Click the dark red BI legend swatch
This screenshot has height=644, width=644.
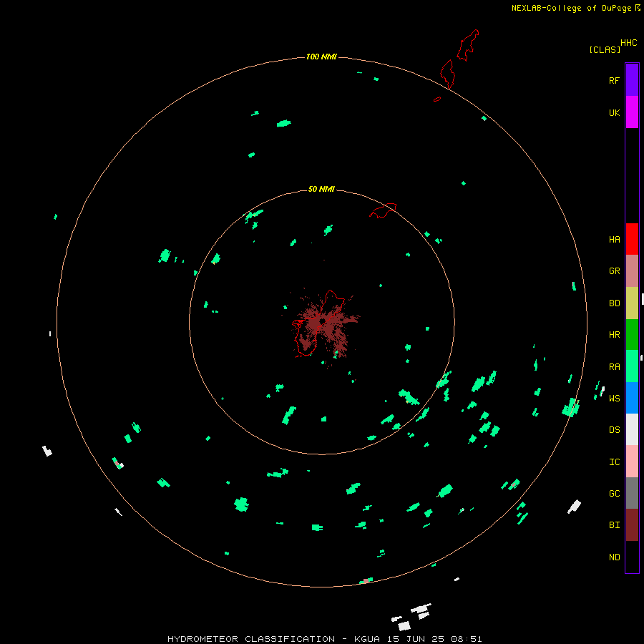(x=632, y=525)
